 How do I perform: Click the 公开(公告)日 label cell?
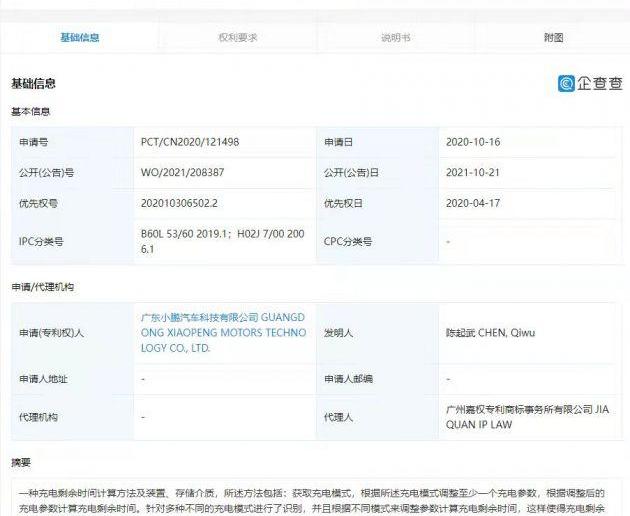click(x=377, y=173)
